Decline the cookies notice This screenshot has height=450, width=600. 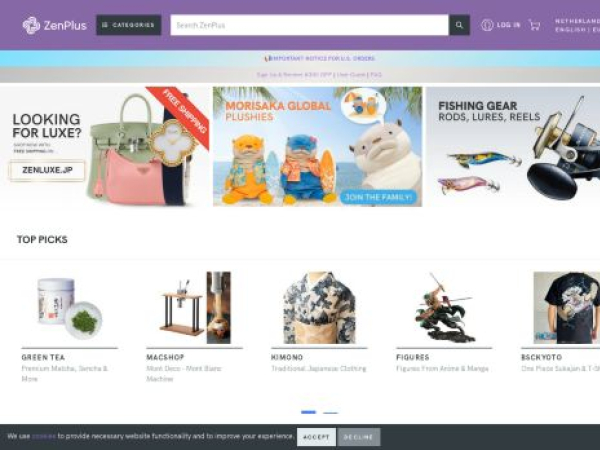click(359, 437)
